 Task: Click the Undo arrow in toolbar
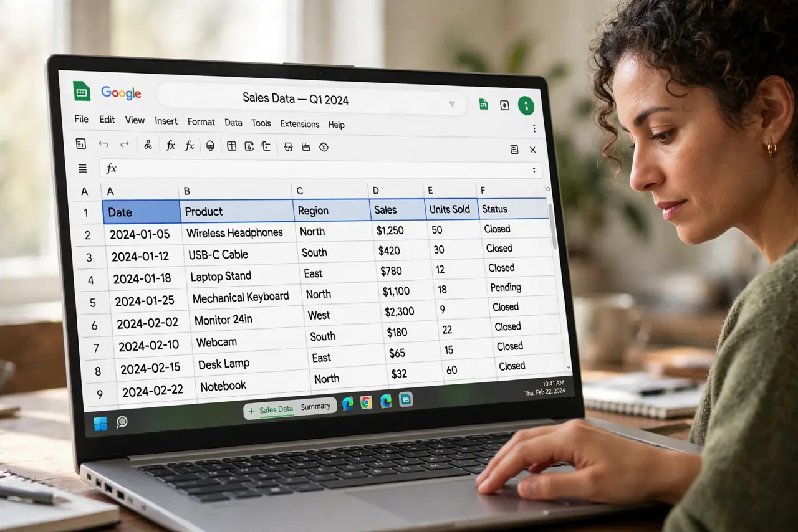[103, 144]
